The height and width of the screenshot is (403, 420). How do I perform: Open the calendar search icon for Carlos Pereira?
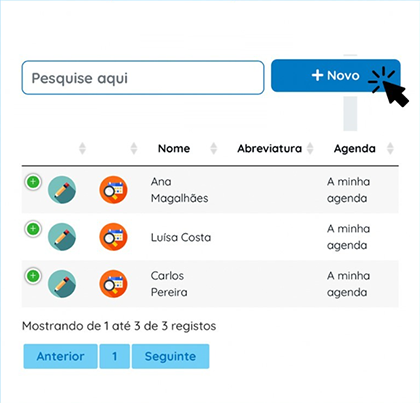tap(113, 284)
